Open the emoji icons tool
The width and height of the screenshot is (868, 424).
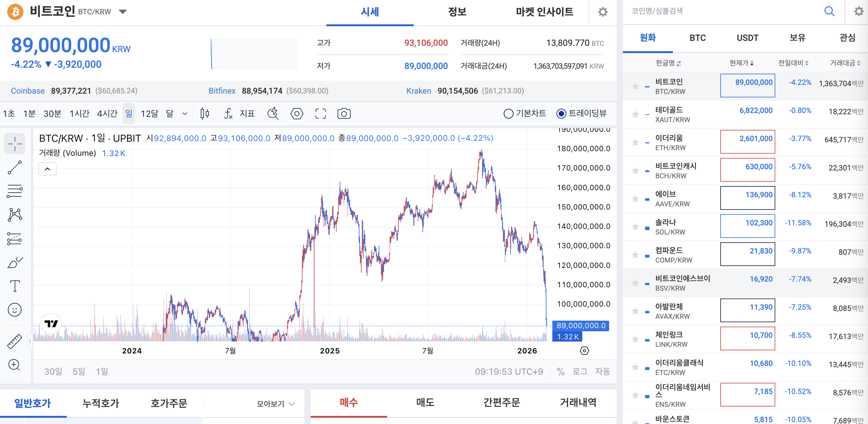[15, 310]
